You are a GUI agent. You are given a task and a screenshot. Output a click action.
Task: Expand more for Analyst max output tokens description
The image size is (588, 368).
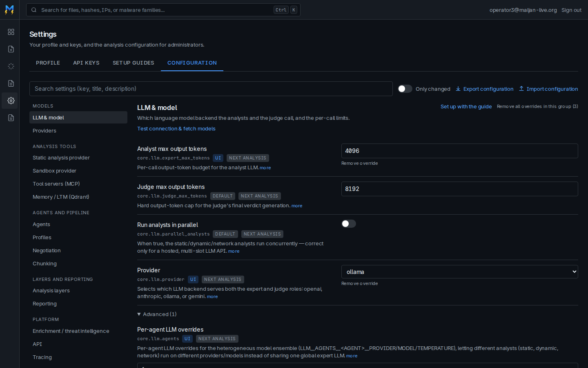coord(265,168)
